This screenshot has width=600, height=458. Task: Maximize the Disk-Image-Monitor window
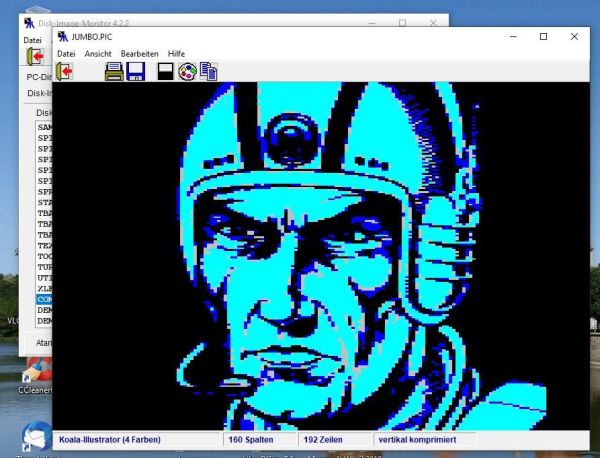pyautogui.click(x=402, y=23)
